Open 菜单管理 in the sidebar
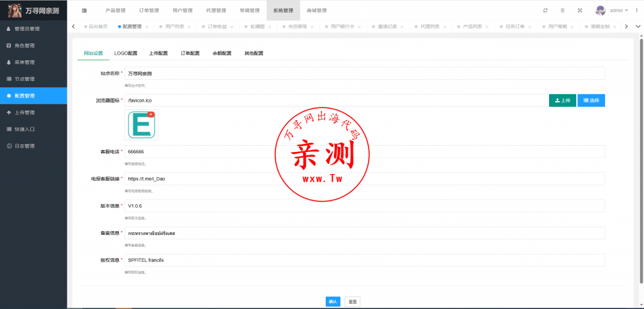Image resolution: width=644 pixels, height=309 pixels. (x=33, y=62)
